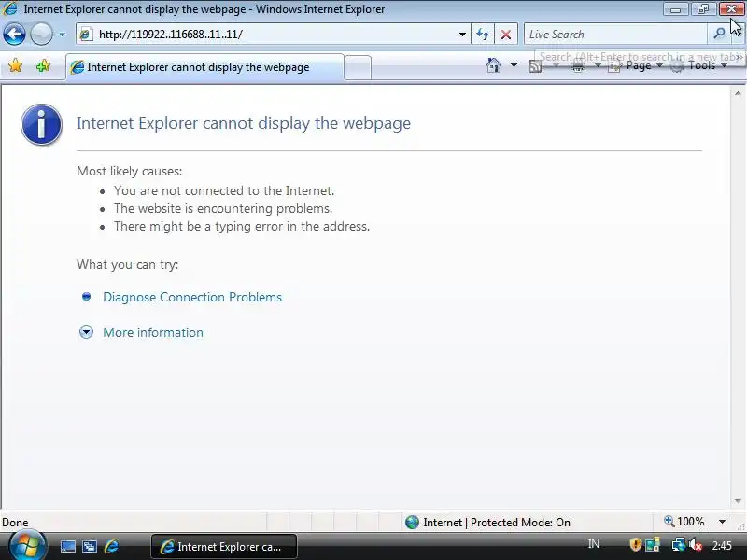Screen dimensions: 747x560
Task: Go back with the blue Back arrow
Action: [x=14, y=35]
